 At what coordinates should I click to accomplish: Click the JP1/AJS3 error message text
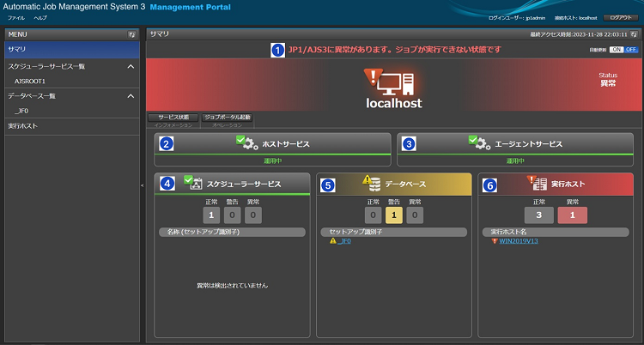click(395, 50)
